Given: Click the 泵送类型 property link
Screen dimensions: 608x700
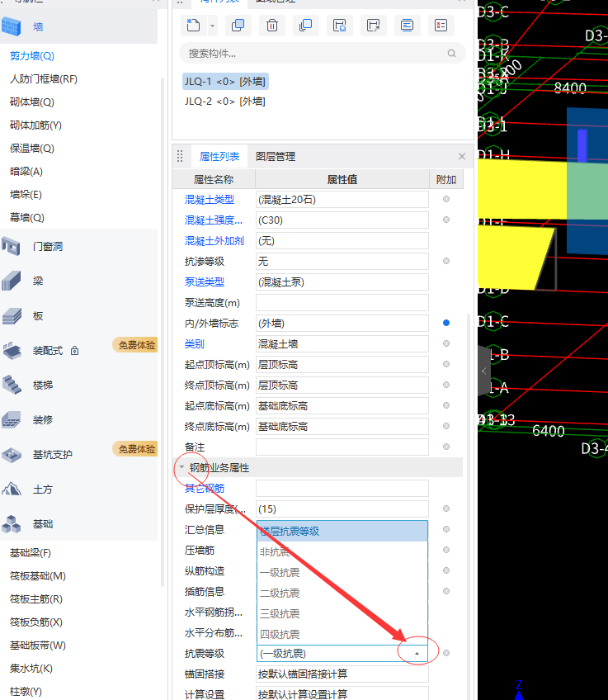Looking at the screenshot, I should click(x=205, y=282).
